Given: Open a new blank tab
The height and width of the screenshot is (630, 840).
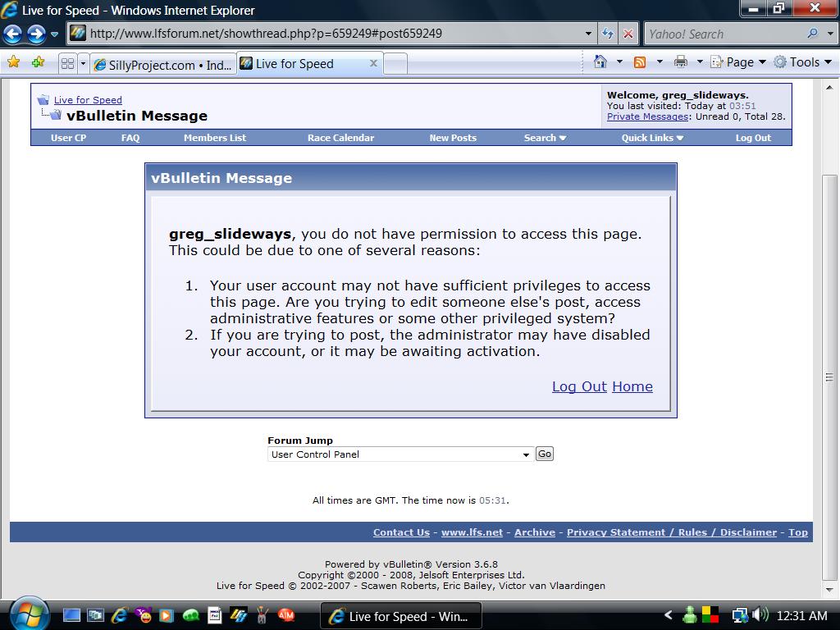Looking at the screenshot, I should 395,64.
